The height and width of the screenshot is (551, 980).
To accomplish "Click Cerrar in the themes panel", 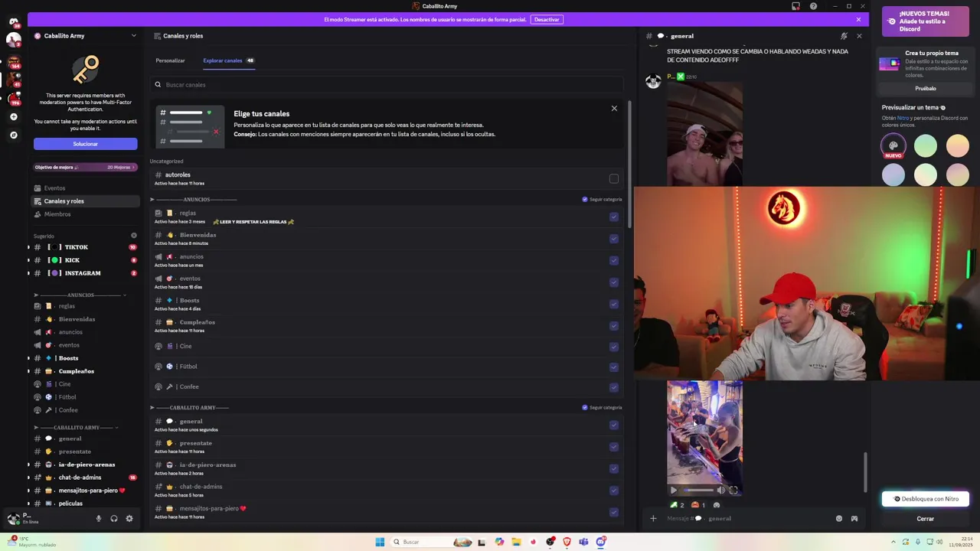I will click(x=926, y=519).
